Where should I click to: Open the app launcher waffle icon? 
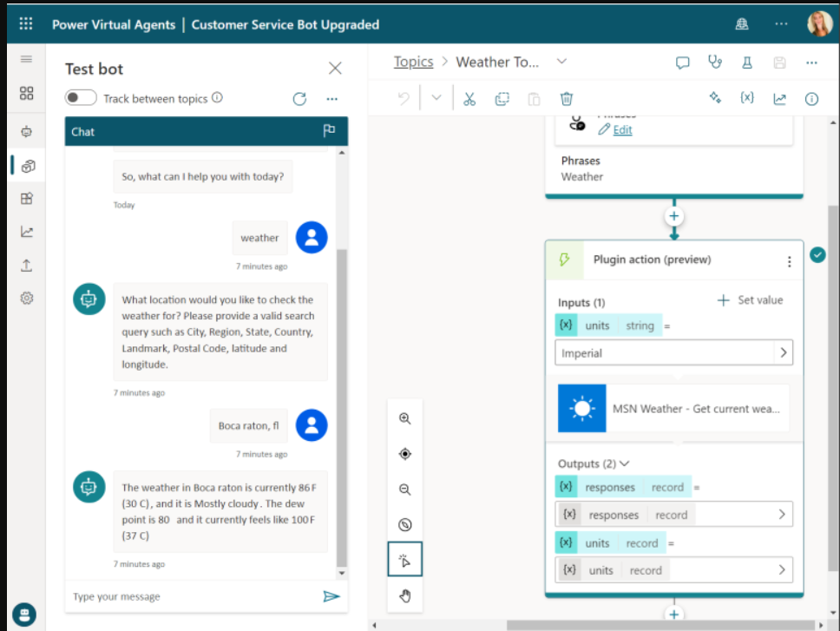(x=26, y=23)
